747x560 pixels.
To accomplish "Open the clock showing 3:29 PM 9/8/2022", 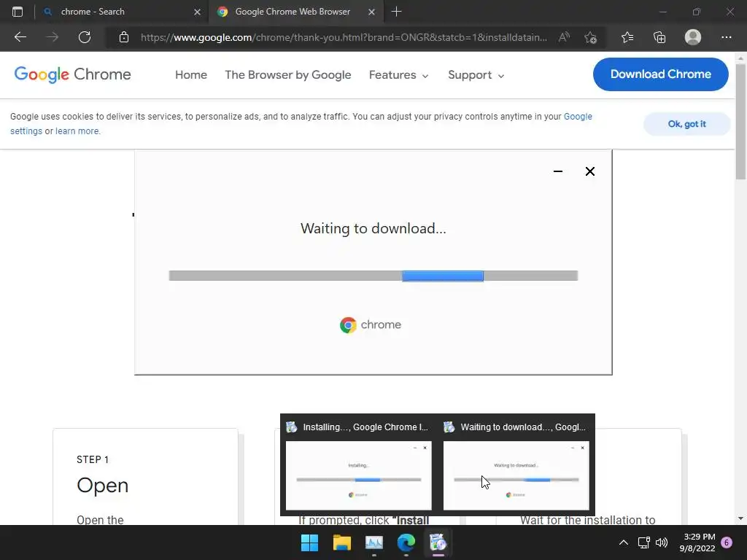I will click(697, 542).
